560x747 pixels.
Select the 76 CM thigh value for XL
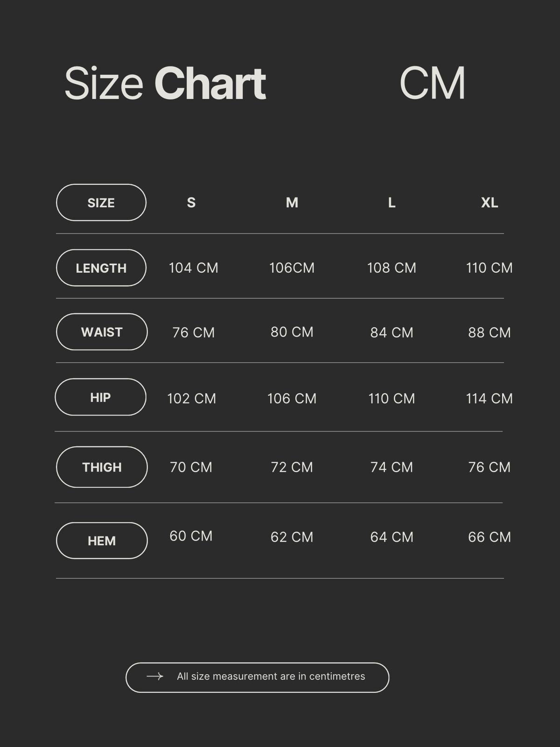(490, 467)
